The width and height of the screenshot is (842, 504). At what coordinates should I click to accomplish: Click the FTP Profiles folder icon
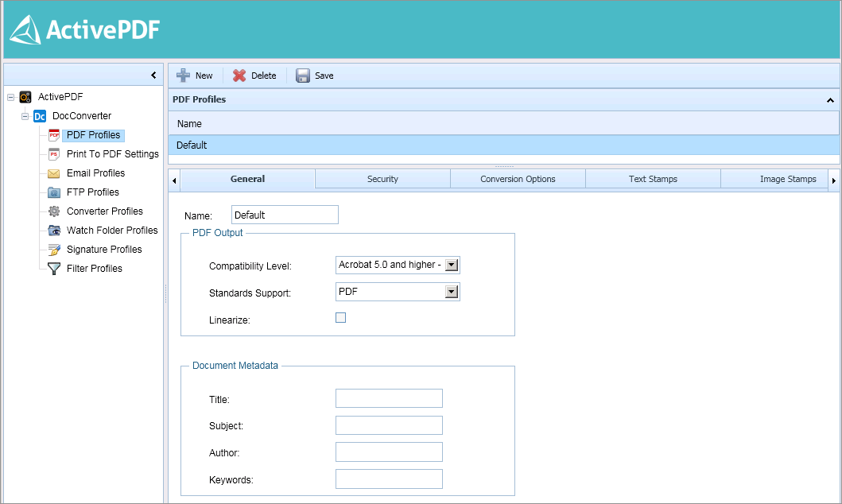pyautogui.click(x=54, y=192)
